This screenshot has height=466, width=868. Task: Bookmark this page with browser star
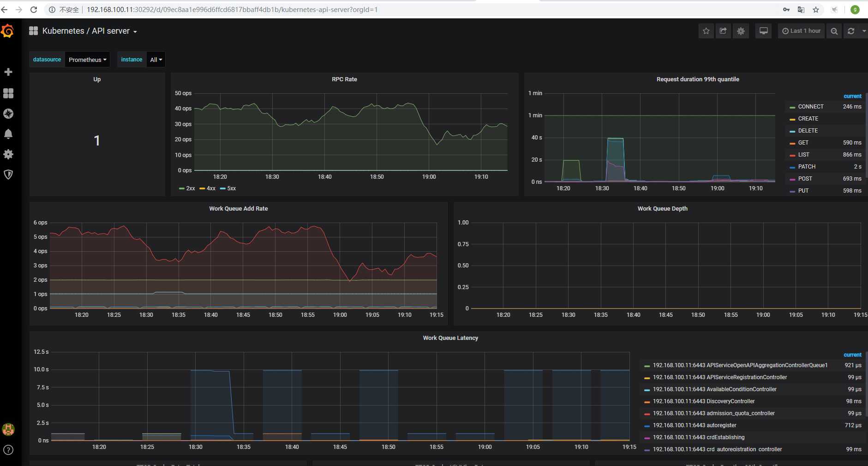pos(816,9)
